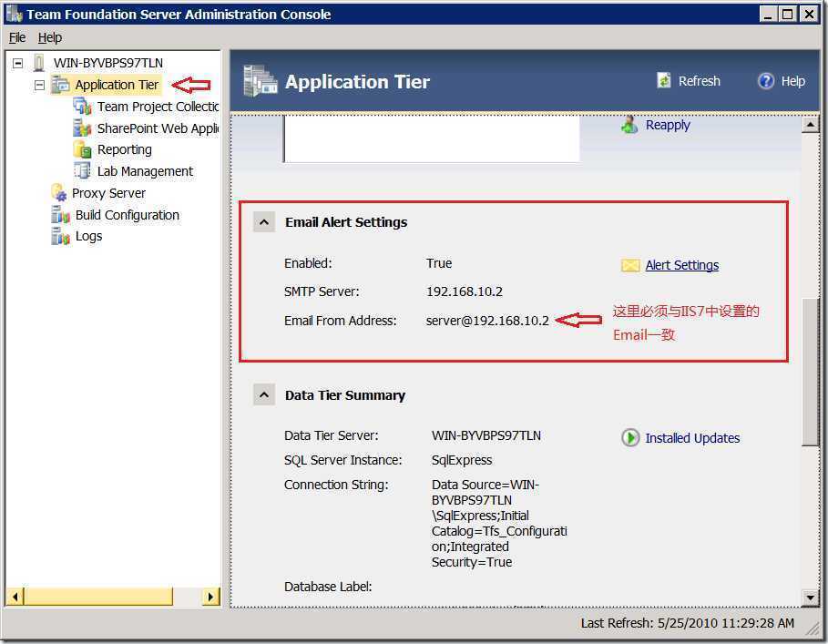This screenshot has width=828, height=644.
Task: Click the Application Tier tree icon
Action: click(x=61, y=85)
